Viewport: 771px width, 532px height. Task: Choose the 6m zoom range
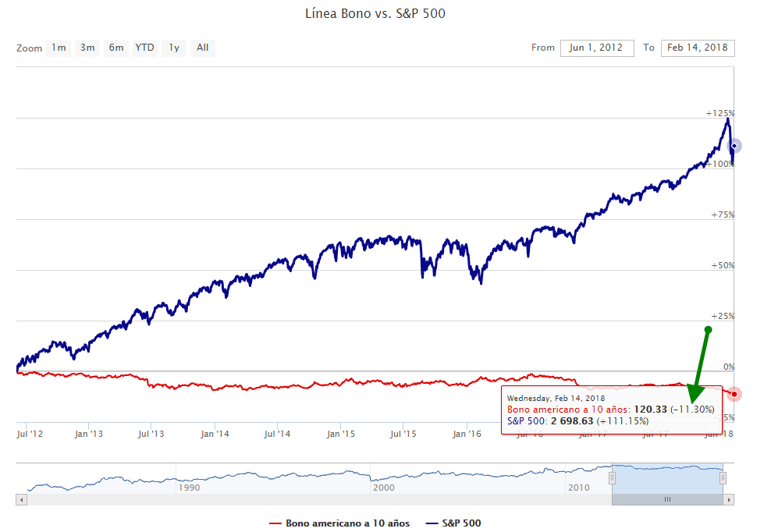tap(116, 48)
